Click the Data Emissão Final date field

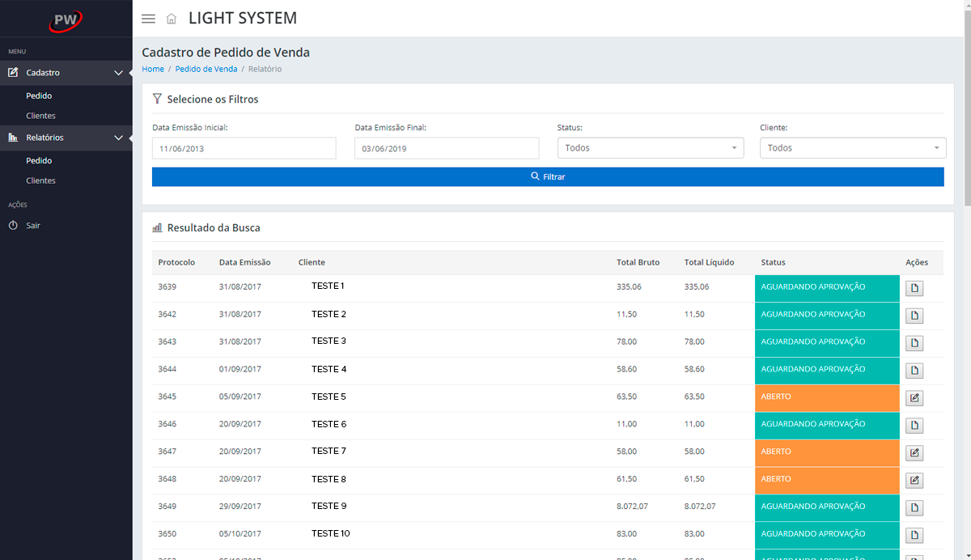(x=447, y=148)
